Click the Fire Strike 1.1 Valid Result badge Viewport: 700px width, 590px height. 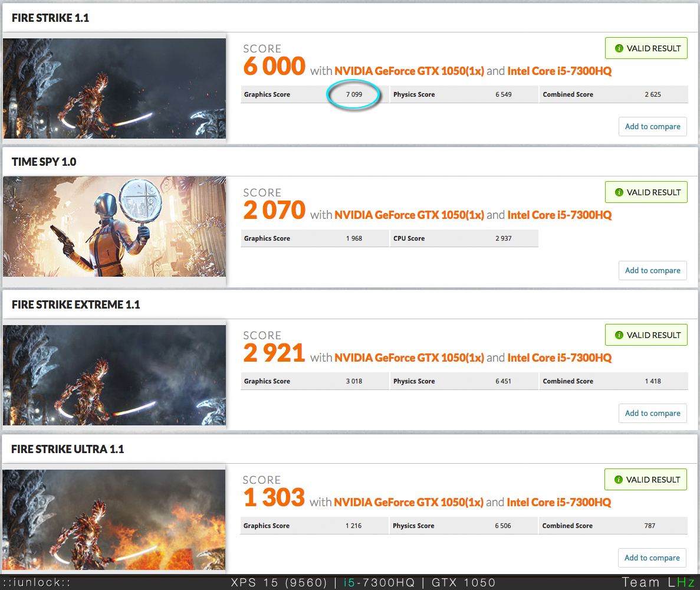pyautogui.click(x=646, y=48)
